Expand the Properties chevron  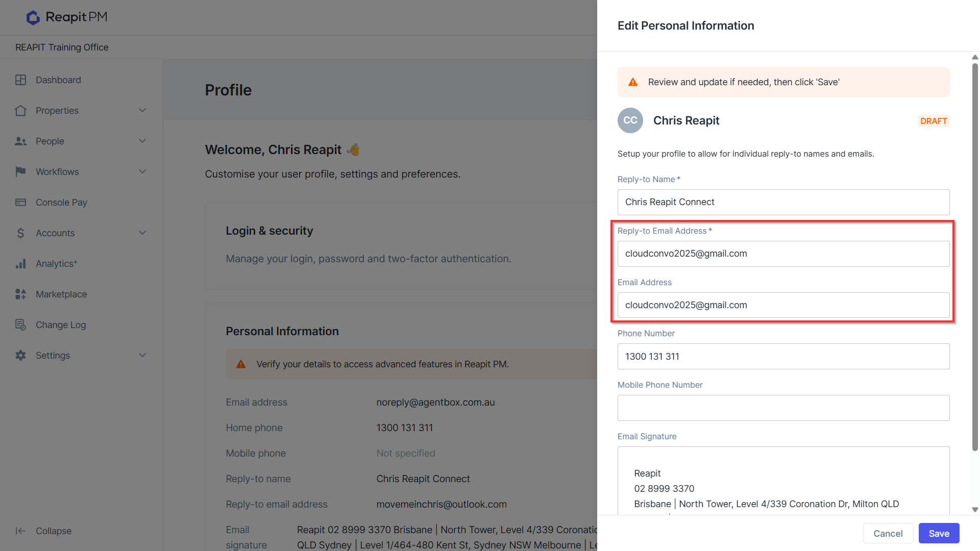pyautogui.click(x=142, y=111)
